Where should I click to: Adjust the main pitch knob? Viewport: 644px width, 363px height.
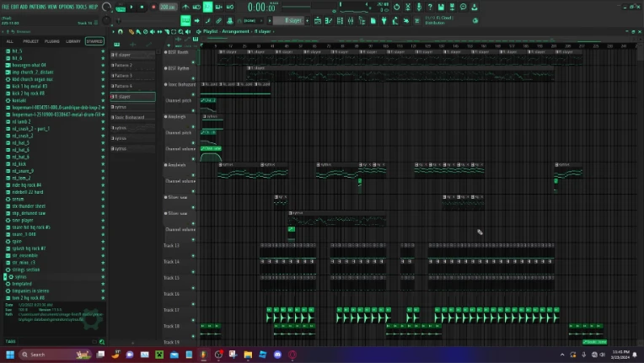click(x=106, y=20)
